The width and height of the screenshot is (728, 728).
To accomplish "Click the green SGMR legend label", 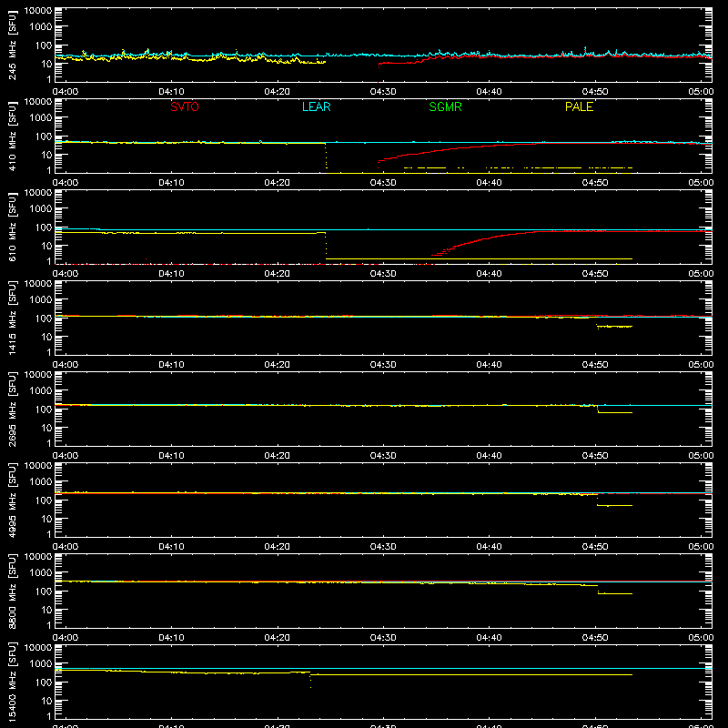I will point(445,106).
